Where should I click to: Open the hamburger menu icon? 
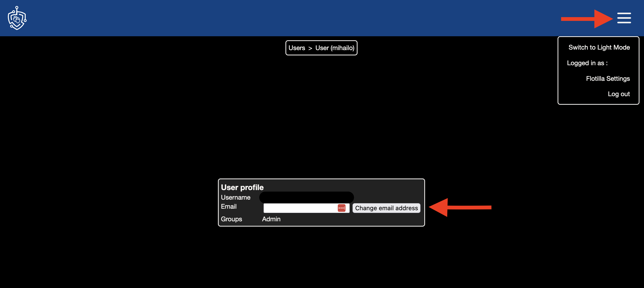pyautogui.click(x=624, y=18)
